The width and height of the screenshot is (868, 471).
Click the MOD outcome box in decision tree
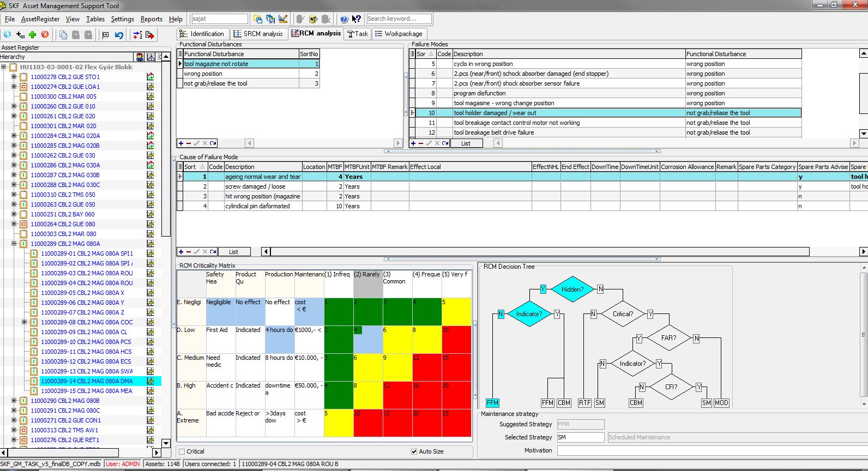pyautogui.click(x=721, y=403)
